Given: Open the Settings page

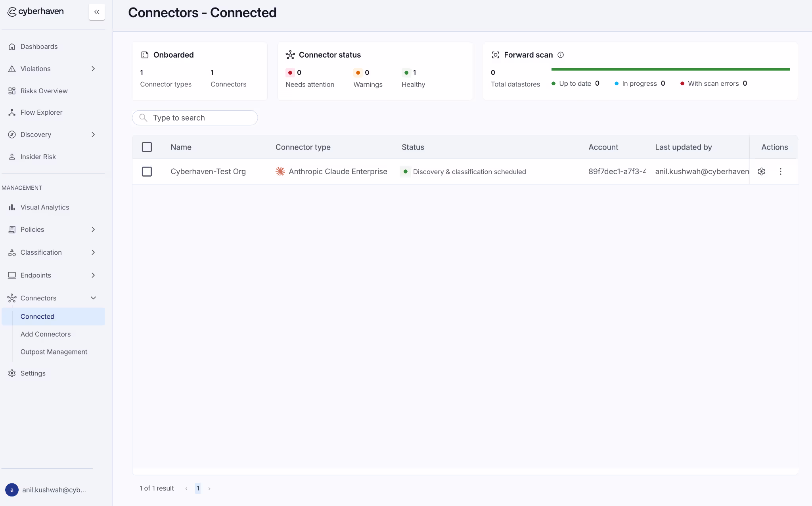Looking at the screenshot, I should (x=33, y=373).
